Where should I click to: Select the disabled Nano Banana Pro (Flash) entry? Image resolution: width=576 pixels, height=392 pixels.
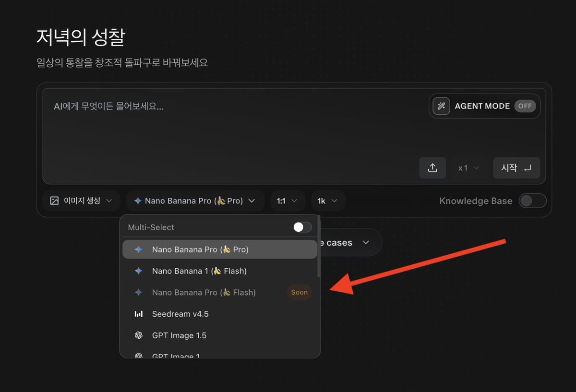click(x=220, y=292)
